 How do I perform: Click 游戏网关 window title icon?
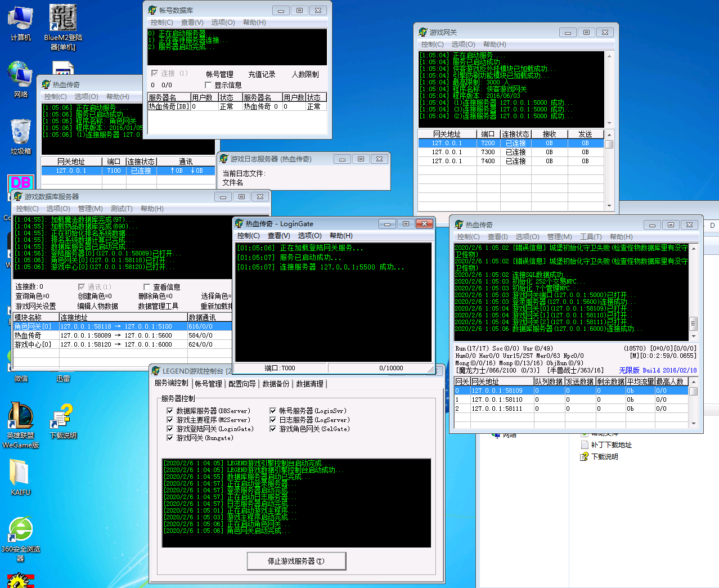[x=423, y=32]
